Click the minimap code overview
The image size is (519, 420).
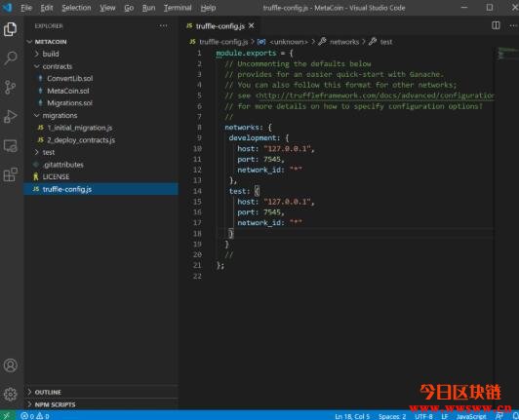click(x=507, y=54)
